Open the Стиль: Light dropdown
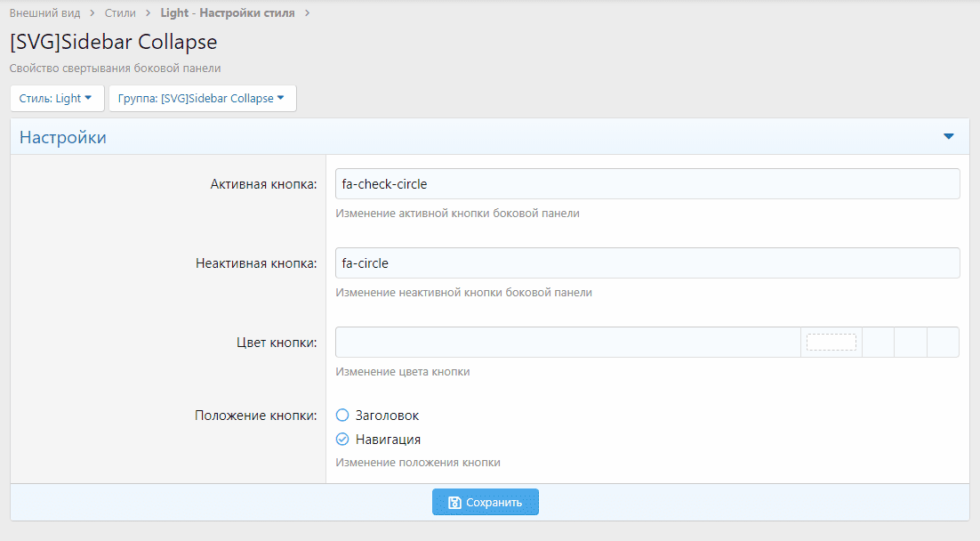This screenshot has width=980, height=541. 56,99
